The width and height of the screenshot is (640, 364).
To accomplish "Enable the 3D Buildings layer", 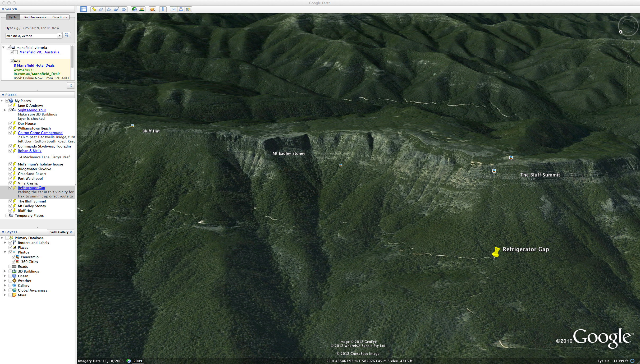I will click(x=10, y=271).
